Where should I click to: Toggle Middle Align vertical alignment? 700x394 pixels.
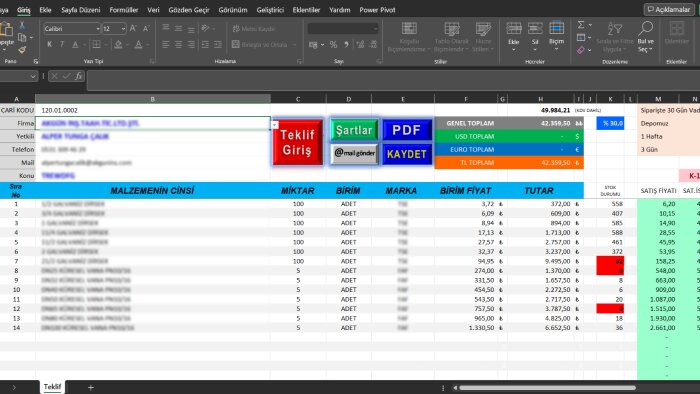[178, 29]
